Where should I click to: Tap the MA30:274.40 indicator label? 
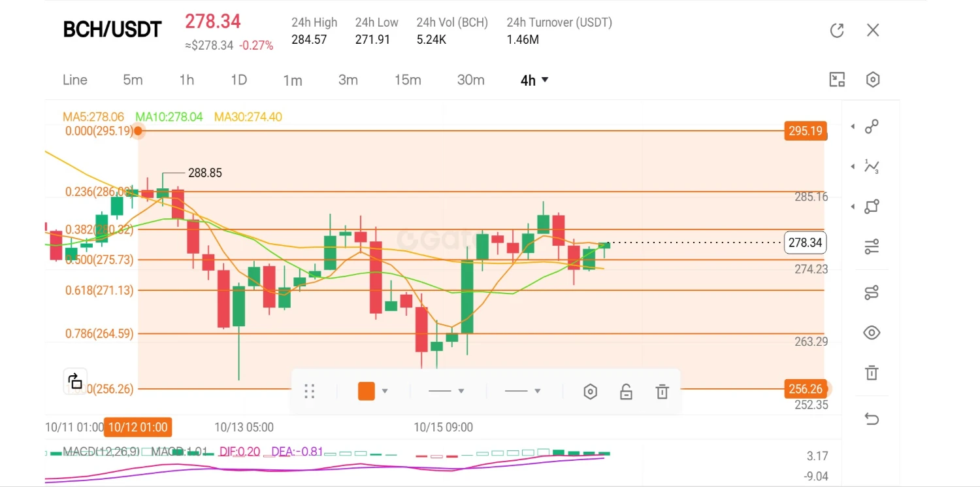[248, 117]
